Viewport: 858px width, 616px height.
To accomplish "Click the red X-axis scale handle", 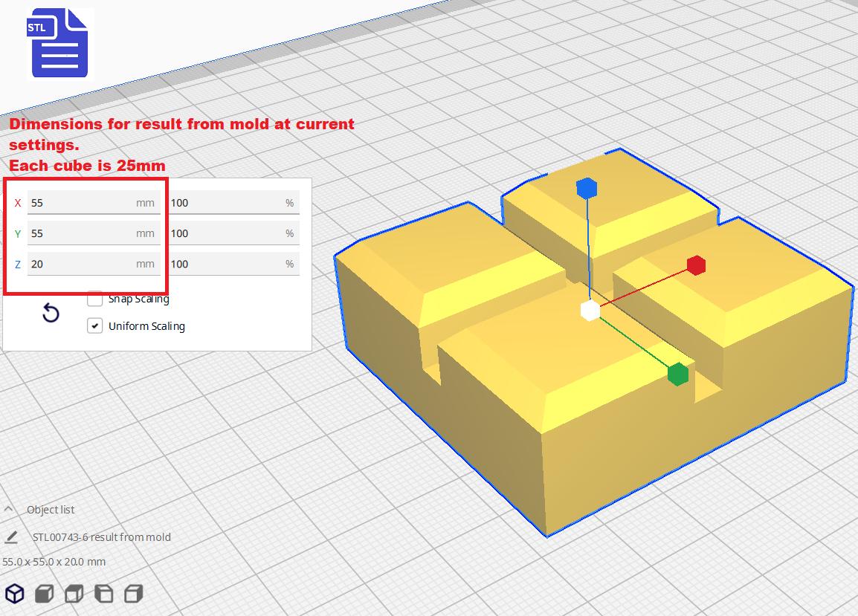I will pyautogui.click(x=696, y=265).
